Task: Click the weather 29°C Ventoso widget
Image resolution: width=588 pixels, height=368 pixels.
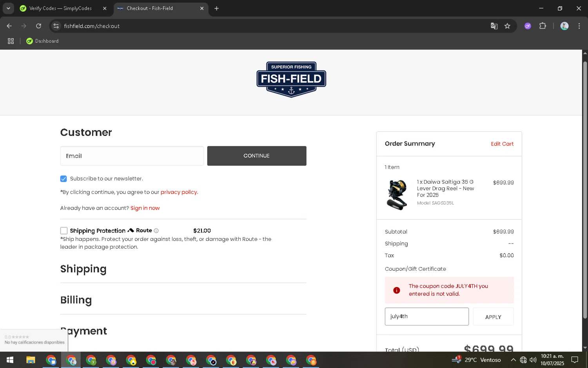Action: (476, 360)
